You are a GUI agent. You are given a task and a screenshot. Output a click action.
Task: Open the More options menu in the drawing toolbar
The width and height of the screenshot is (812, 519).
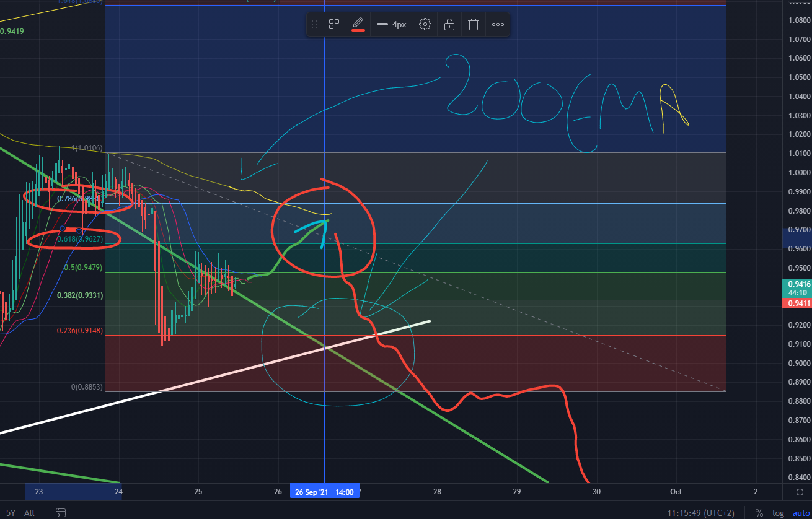point(498,25)
